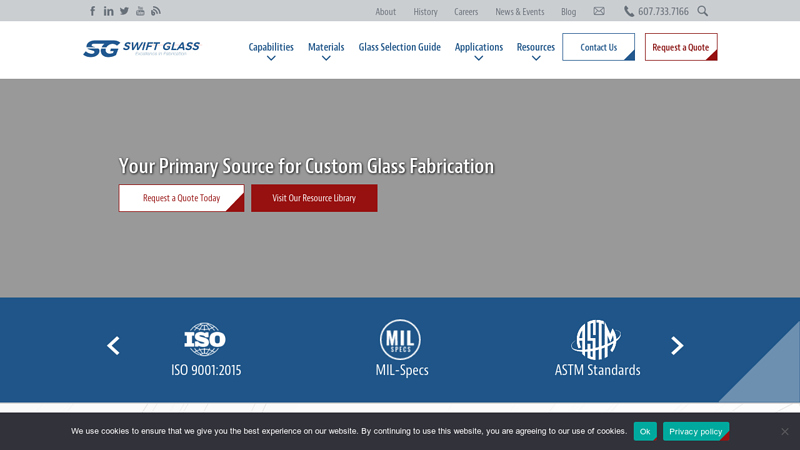Open the YouTube icon in header

point(140,11)
